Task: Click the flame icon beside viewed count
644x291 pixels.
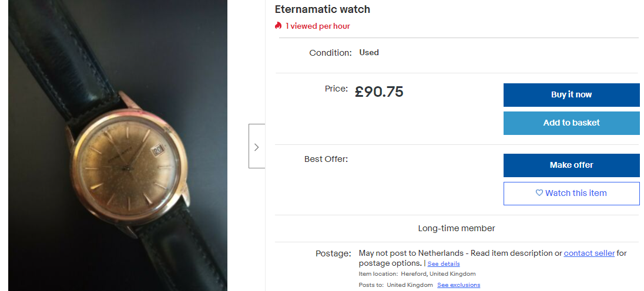Action: (x=278, y=26)
